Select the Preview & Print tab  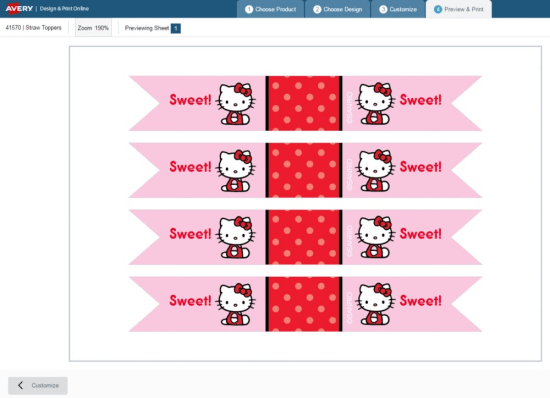[459, 9]
